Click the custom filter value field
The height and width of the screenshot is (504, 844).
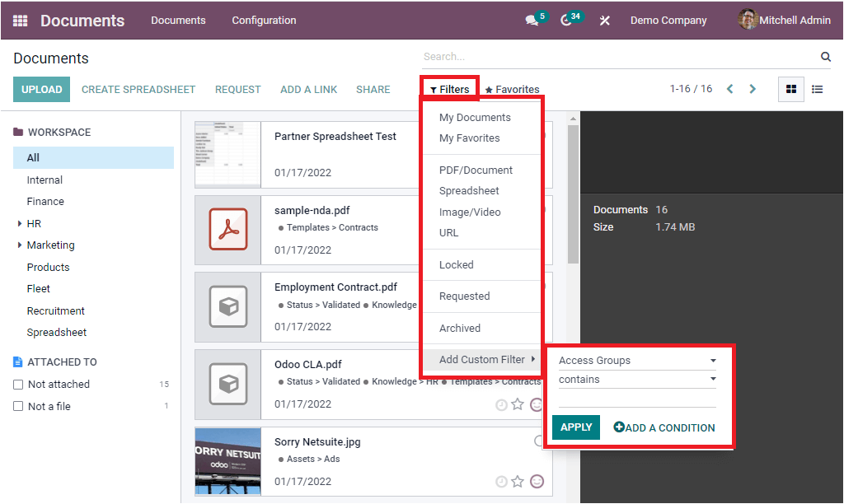[637, 399]
